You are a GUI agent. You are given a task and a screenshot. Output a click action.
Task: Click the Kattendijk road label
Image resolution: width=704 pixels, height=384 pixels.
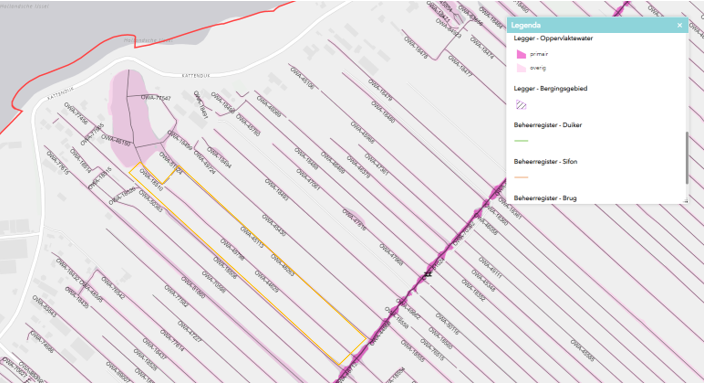point(196,76)
